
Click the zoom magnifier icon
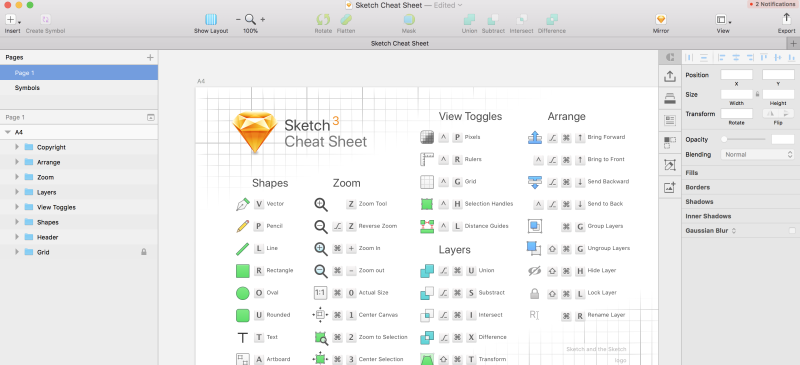pyautogui.click(x=250, y=19)
